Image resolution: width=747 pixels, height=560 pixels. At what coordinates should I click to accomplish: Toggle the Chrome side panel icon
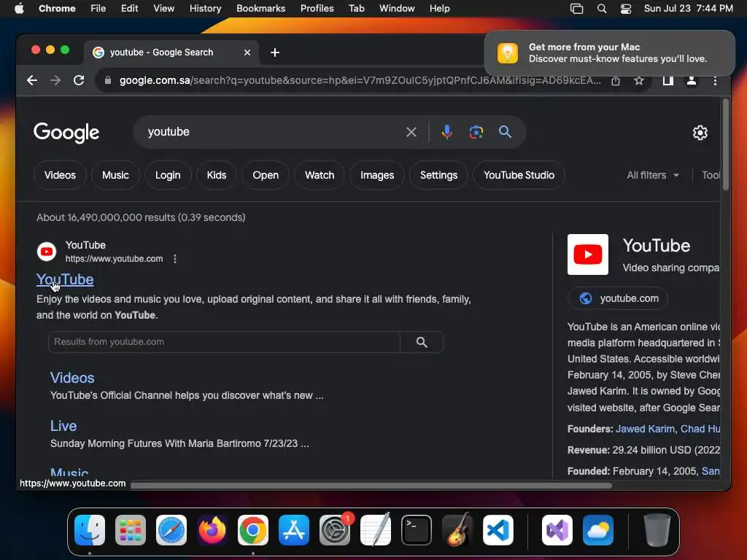tap(668, 81)
